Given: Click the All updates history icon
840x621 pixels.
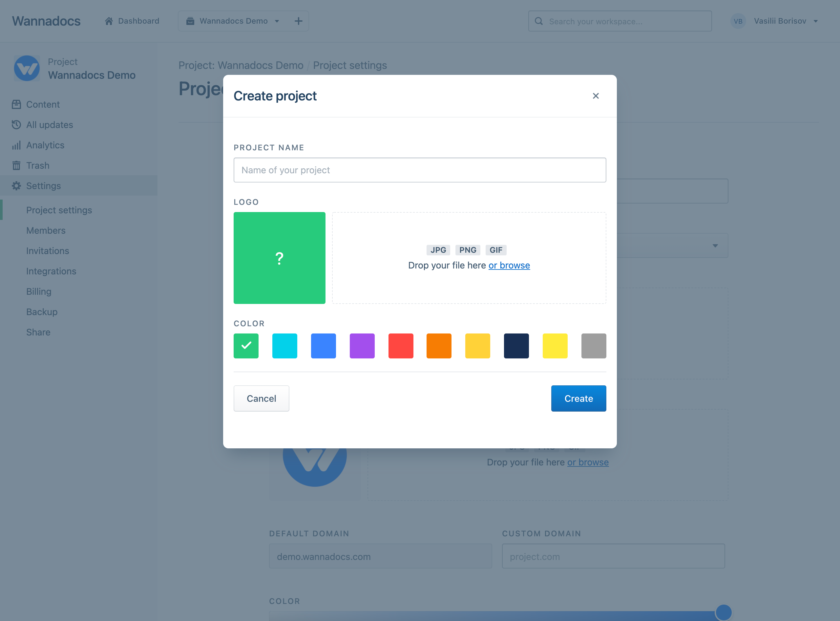Looking at the screenshot, I should pyautogui.click(x=16, y=125).
